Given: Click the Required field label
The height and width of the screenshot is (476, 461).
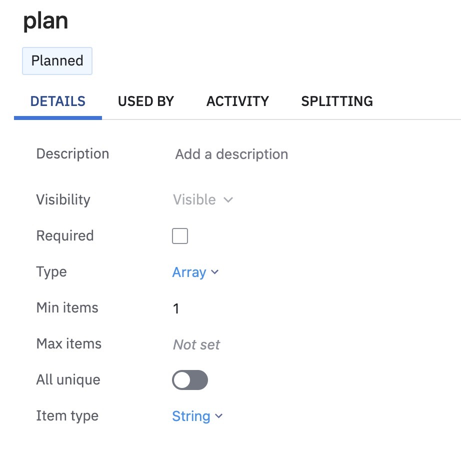Looking at the screenshot, I should (65, 236).
